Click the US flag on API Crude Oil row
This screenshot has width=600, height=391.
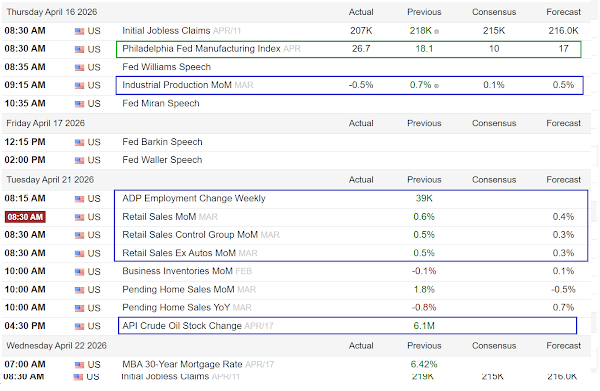pyautogui.click(x=79, y=326)
